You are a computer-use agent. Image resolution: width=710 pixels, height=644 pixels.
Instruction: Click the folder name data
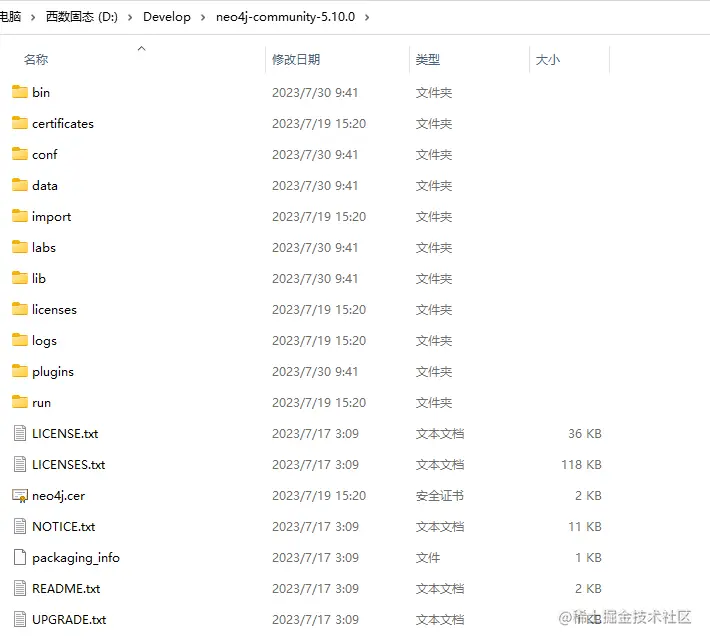click(x=44, y=185)
